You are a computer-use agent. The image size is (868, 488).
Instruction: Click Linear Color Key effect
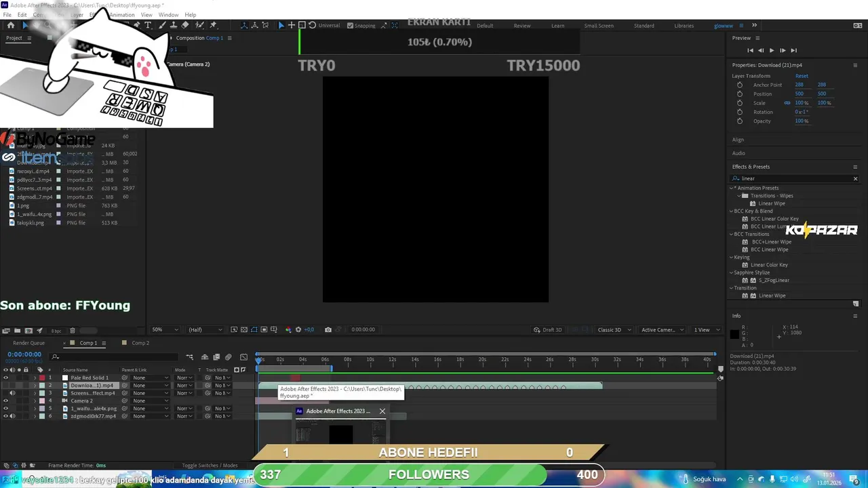[x=769, y=265]
